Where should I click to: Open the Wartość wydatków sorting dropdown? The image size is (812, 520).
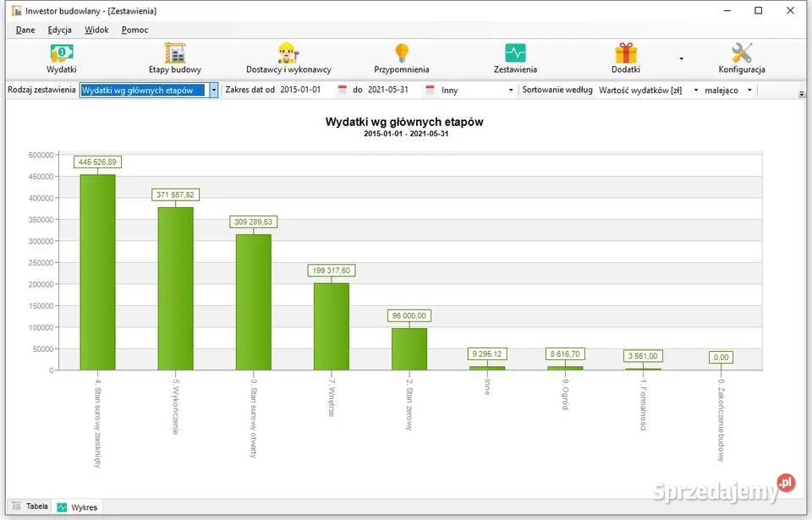point(697,89)
